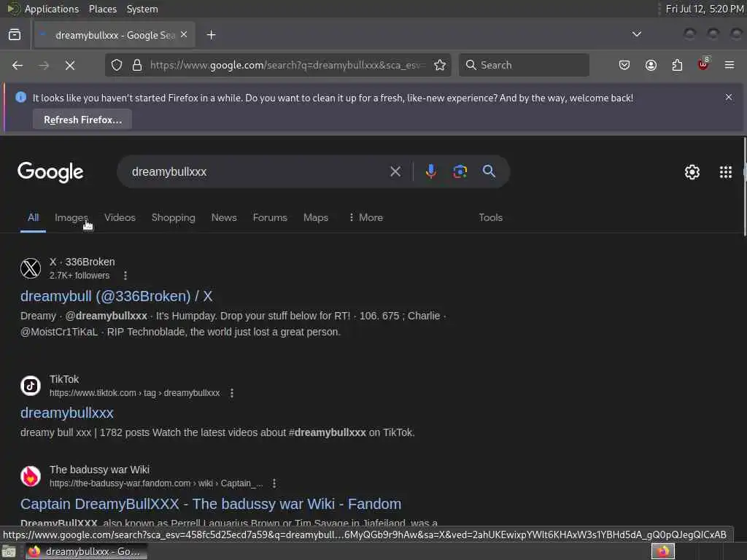Clear the Google search box text
Viewport: 747px width, 560px height.
coord(395,171)
